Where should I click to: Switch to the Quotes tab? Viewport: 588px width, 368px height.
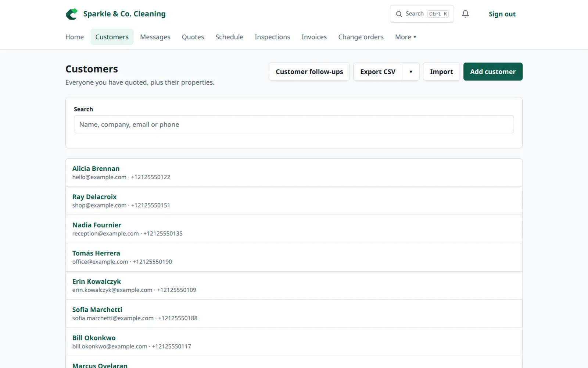point(193,37)
